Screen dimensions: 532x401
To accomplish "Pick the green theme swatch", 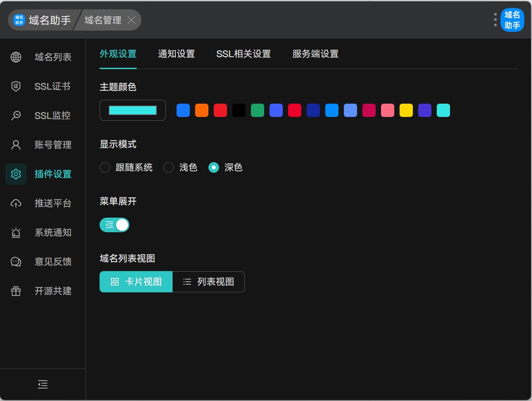I will coord(258,110).
